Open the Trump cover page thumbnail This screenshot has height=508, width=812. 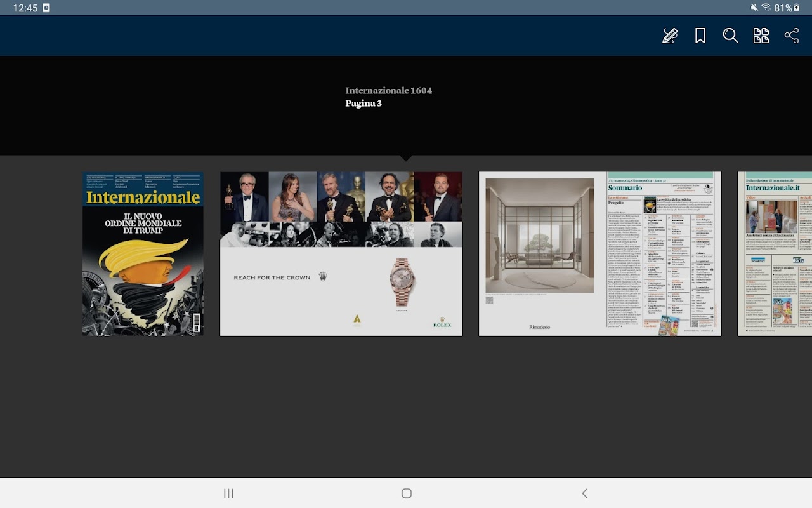(x=143, y=253)
